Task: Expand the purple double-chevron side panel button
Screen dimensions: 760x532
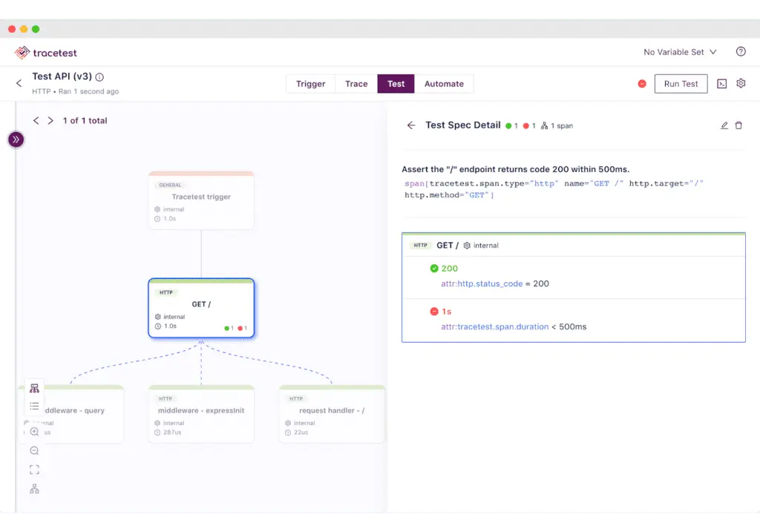Action: click(x=16, y=139)
